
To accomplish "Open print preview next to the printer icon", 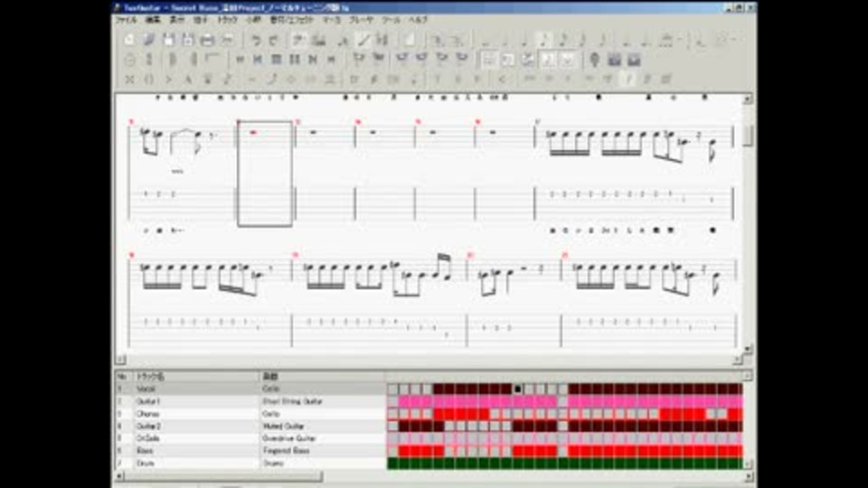I will [227, 40].
